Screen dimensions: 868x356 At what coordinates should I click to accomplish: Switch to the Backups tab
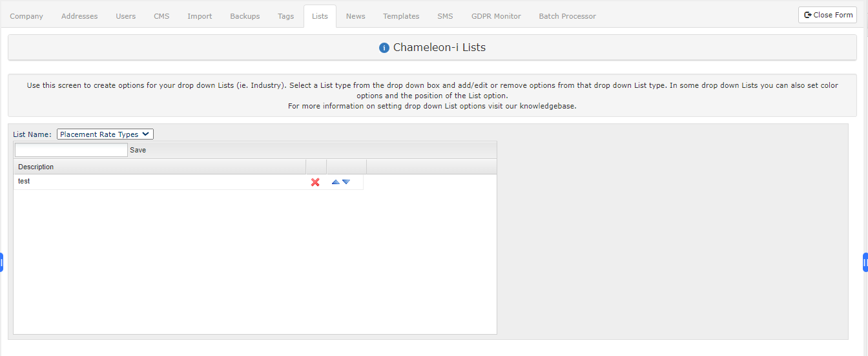[x=245, y=16]
